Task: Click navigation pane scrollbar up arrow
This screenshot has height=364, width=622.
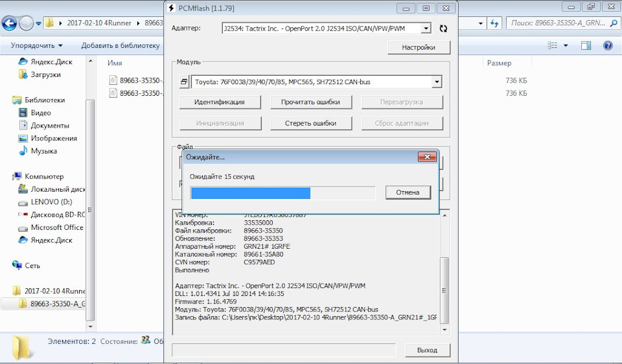Action: (91, 62)
